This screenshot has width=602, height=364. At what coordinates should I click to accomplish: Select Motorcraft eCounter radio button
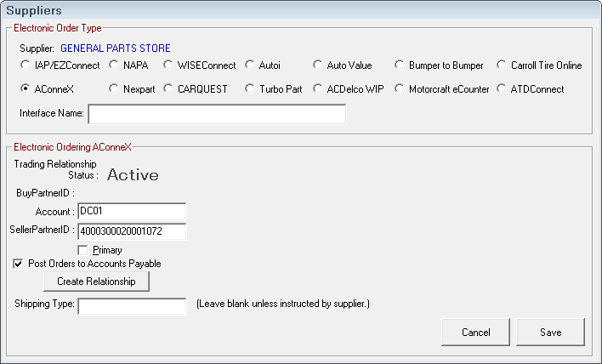pos(400,89)
